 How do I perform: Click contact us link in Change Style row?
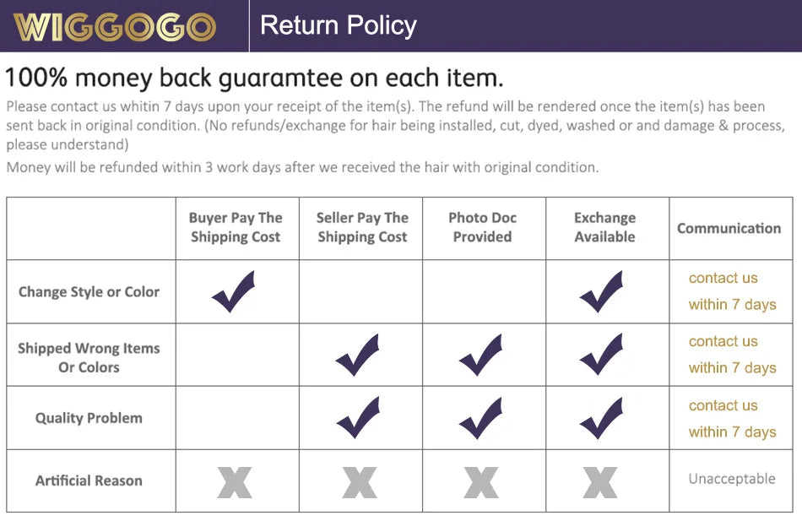[723, 278]
